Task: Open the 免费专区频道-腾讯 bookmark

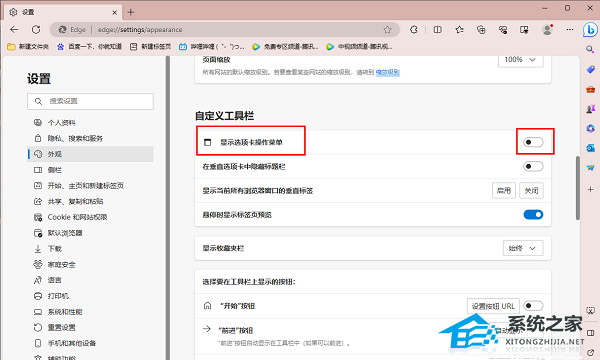Action: 285,47
